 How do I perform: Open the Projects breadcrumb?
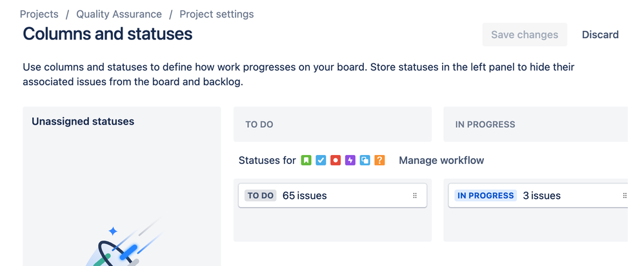[x=39, y=14]
